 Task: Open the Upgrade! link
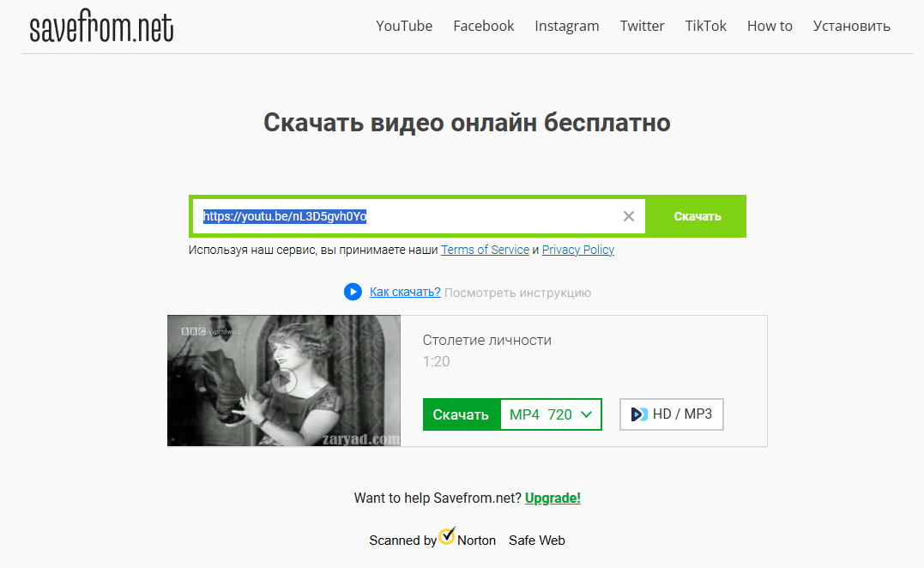[553, 498]
